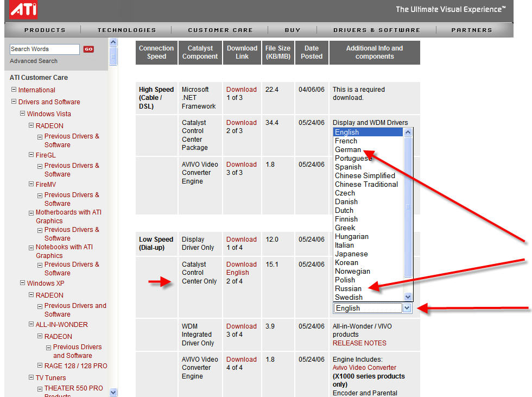The height and width of the screenshot is (397, 532).
Task: Select German in language list
Action: [348, 149]
